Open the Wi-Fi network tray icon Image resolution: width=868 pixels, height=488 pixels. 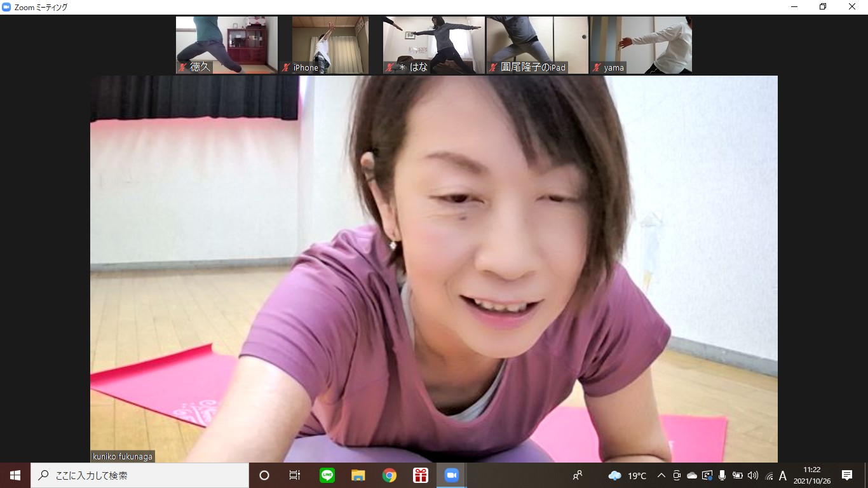tap(769, 475)
